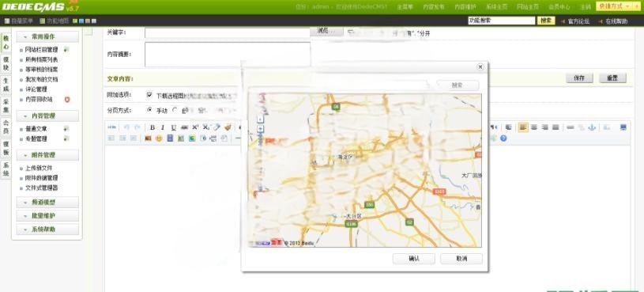Insert an anchor with the anchor icon
This screenshot has width=644, height=292.
[x=592, y=127]
